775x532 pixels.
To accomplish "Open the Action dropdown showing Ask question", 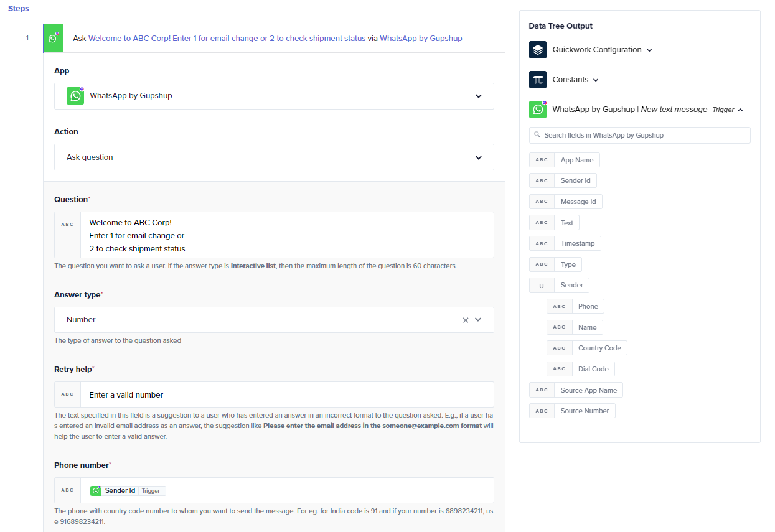I will point(274,157).
